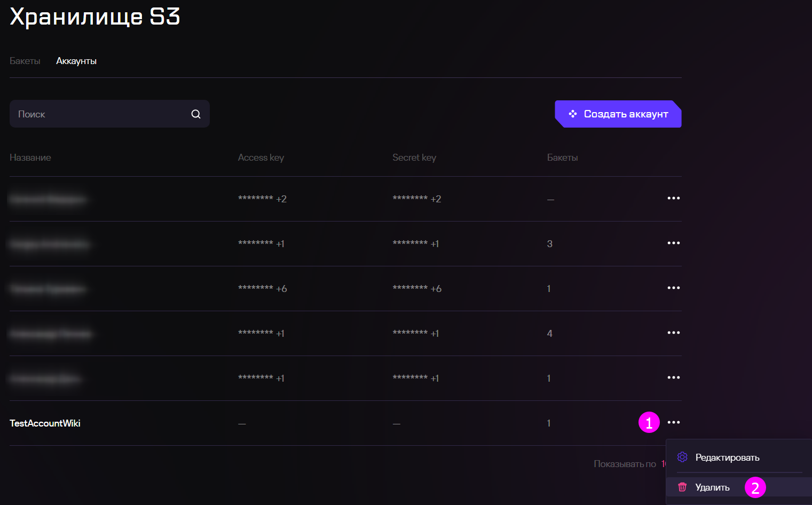The image size is (812, 505).
Task: Click the Поиск search field
Action: coord(109,114)
